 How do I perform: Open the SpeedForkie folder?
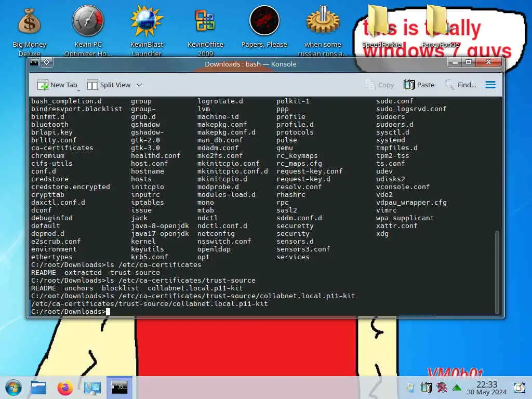coord(381,26)
